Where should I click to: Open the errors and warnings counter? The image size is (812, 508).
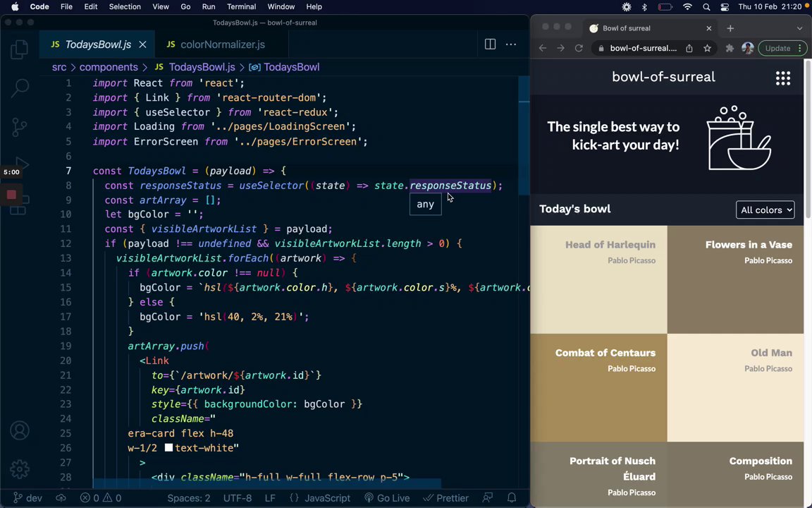pyautogui.click(x=101, y=498)
